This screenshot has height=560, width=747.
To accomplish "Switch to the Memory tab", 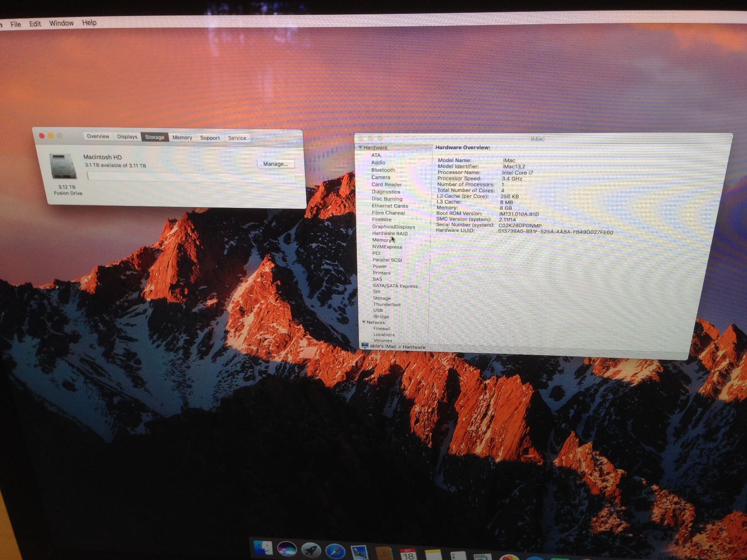I will (182, 138).
